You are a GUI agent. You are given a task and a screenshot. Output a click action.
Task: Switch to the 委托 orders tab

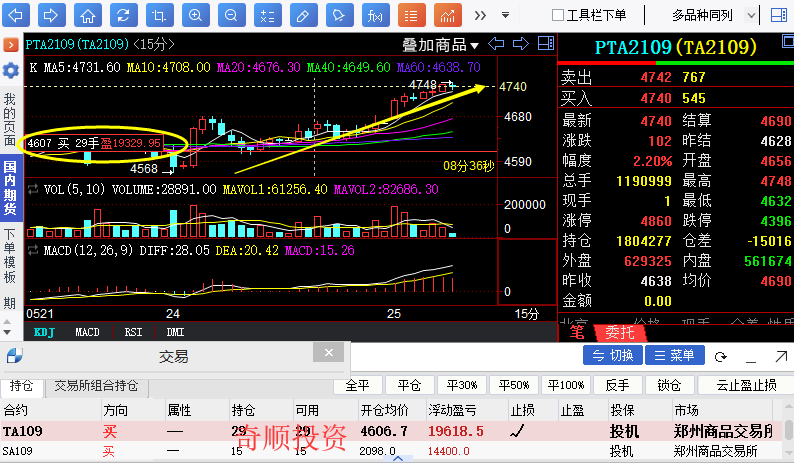click(620, 333)
